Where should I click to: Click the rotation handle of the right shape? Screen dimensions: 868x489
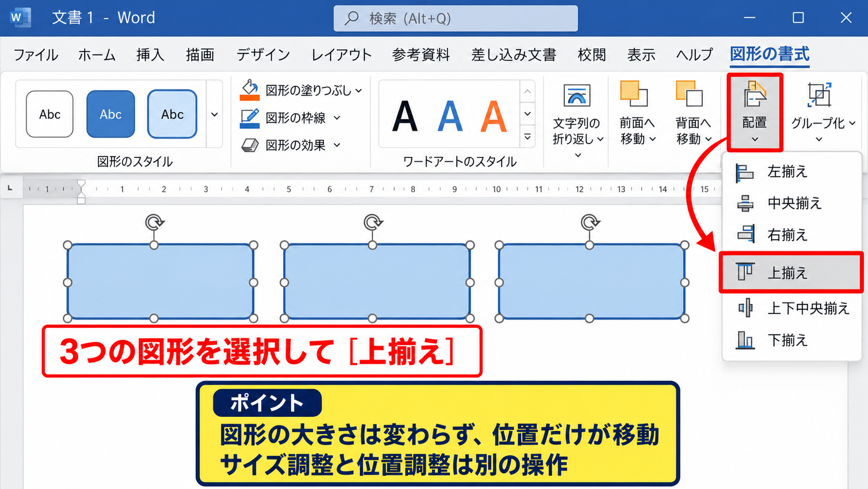[x=590, y=222]
